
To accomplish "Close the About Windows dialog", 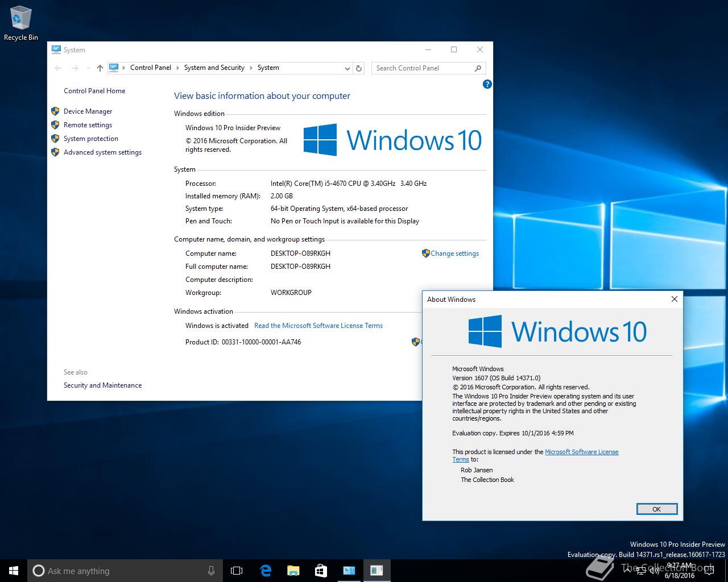I will [x=675, y=299].
